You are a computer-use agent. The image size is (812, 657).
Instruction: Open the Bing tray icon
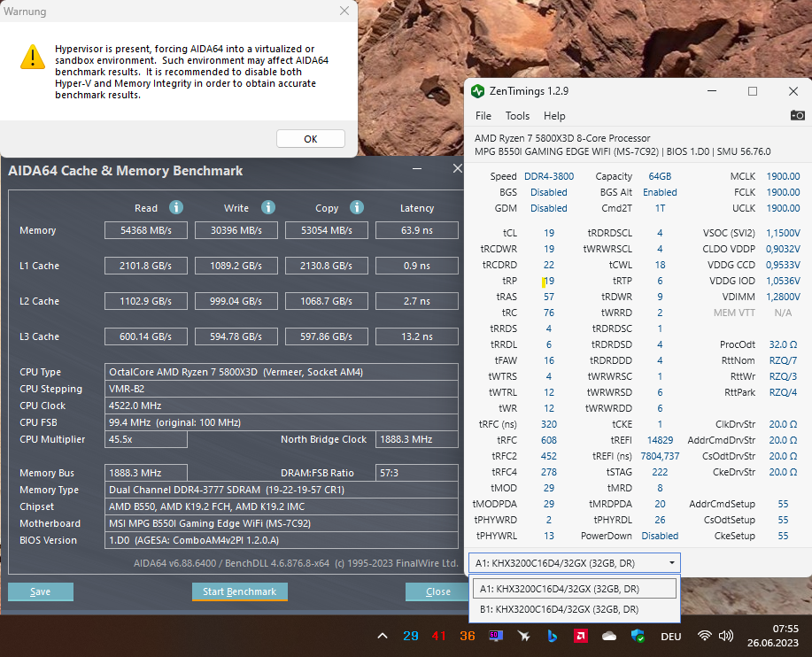tap(552, 636)
